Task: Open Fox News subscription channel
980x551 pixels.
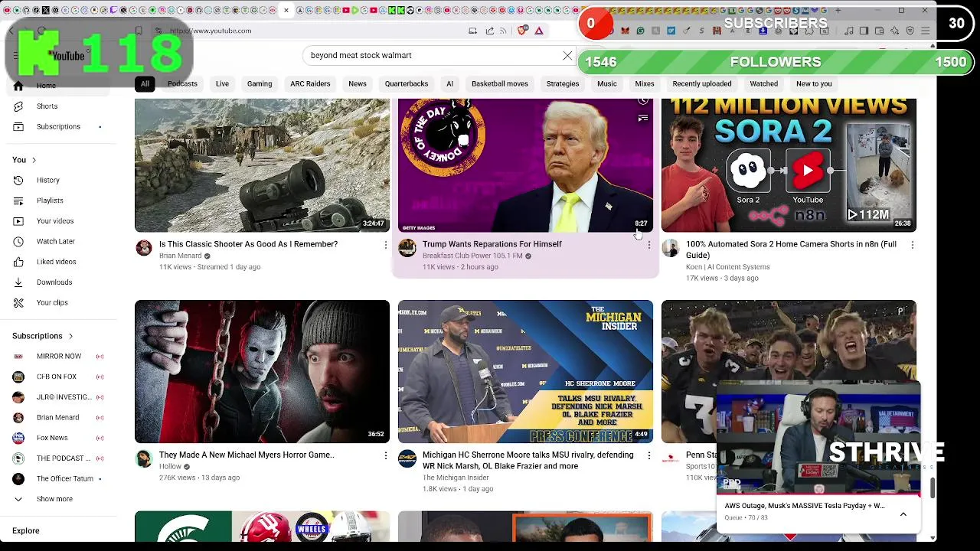Action: tap(58, 438)
